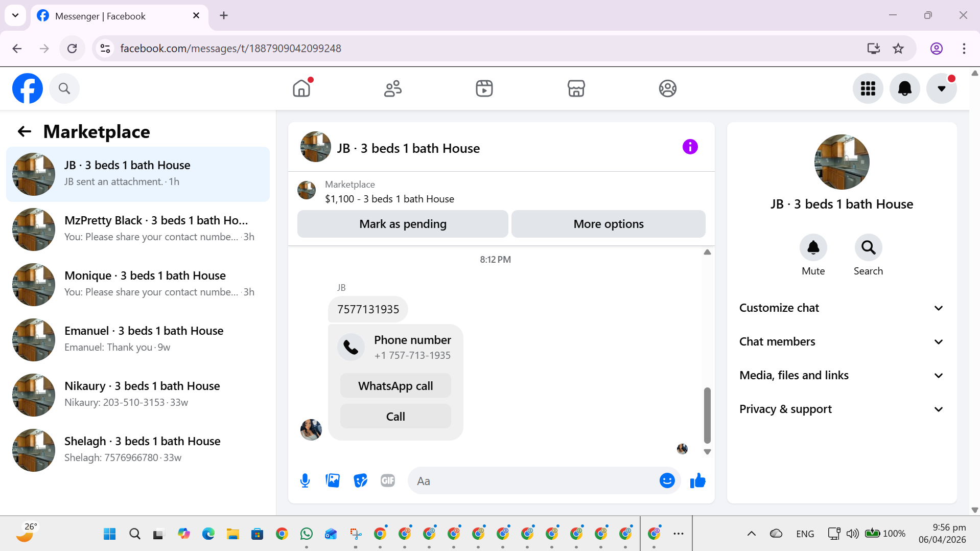Send a thumbs-up like
This screenshot has height=551, width=980.
click(x=698, y=481)
